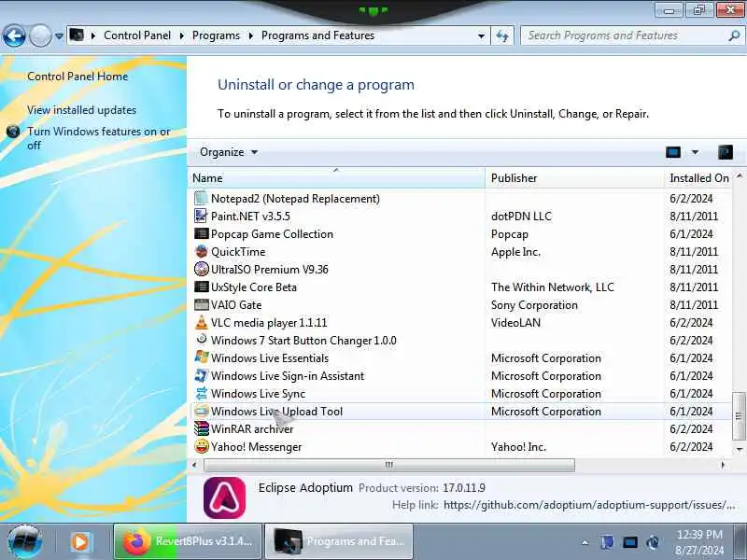Viewport: 747px width, 560px height.
Task: Open the Windows Start orb
Action: (x=24, y=541)
